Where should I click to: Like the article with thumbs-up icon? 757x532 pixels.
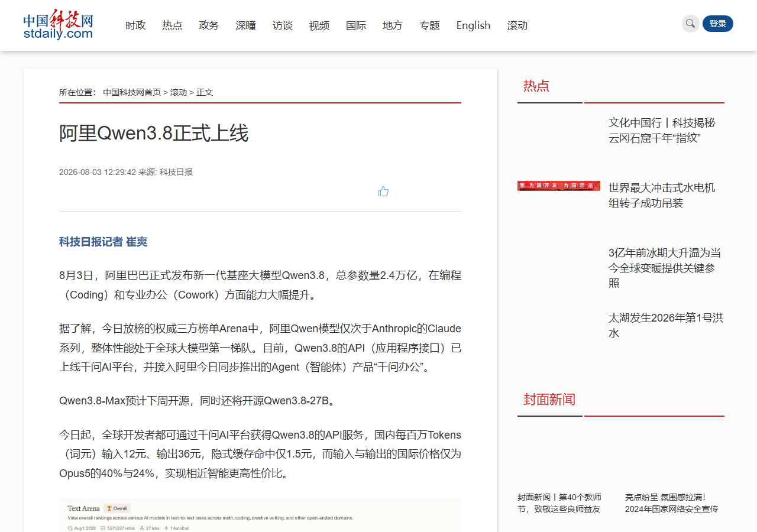tap(383, 191)
